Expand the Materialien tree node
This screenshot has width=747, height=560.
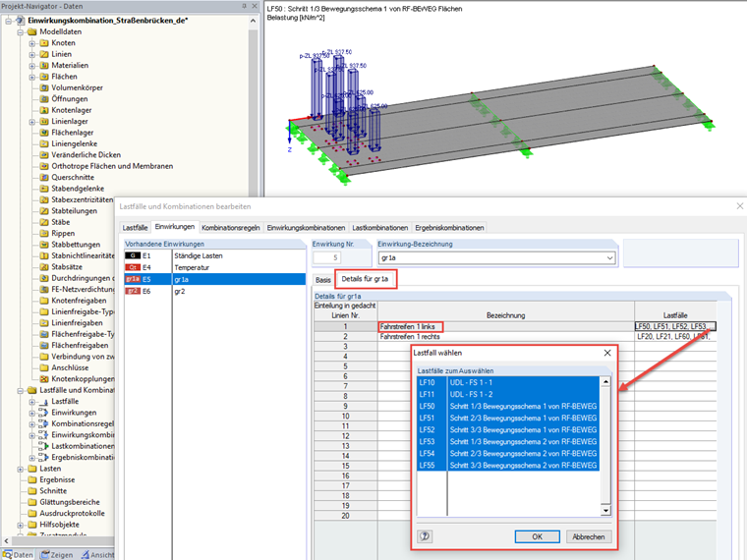pos(31,66)
